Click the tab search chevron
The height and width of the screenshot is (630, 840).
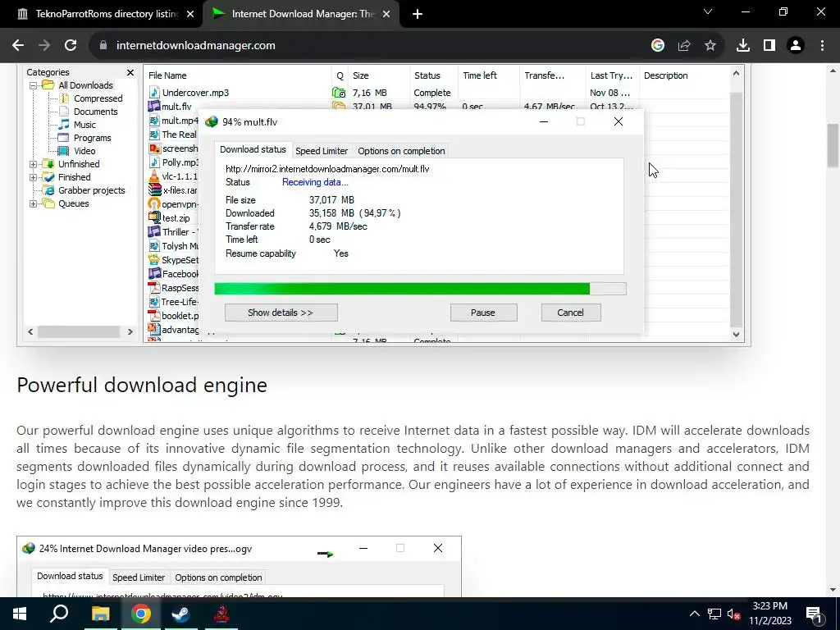click(x=708, y=11)
